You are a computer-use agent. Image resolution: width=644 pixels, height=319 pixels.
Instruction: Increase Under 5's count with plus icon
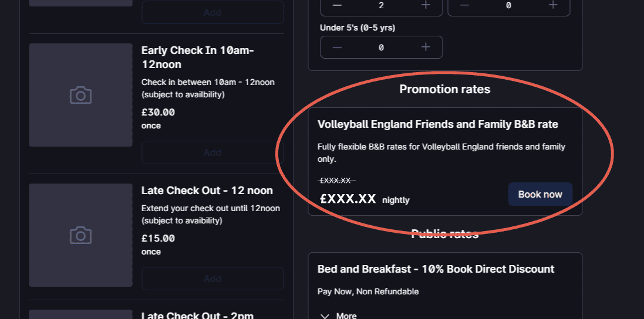[x=426, y=47]
